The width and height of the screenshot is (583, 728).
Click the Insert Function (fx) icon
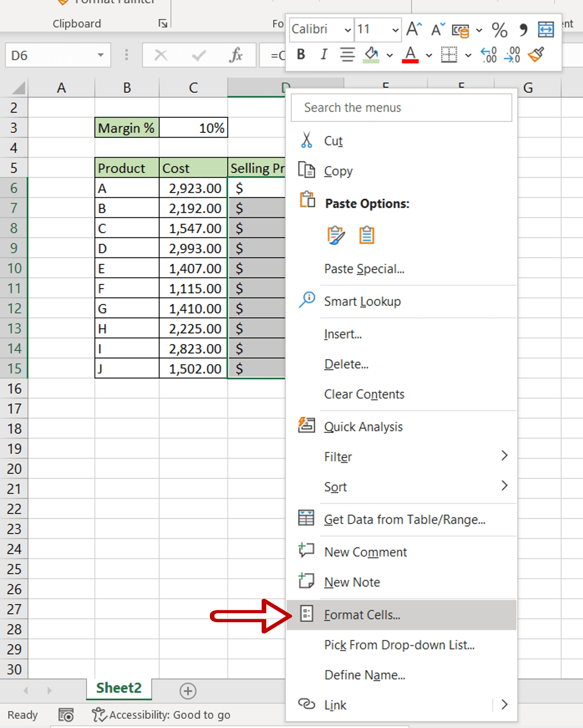click(x=236, y=55)
